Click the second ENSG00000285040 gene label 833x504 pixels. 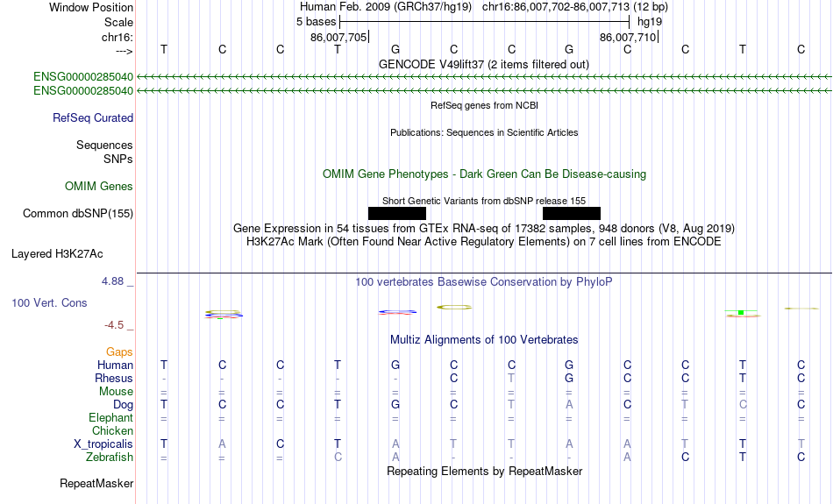(83, 91)
